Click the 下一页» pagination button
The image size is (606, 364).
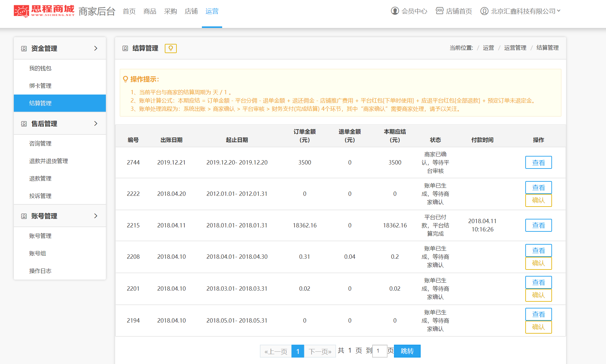(x=320, y=351)
